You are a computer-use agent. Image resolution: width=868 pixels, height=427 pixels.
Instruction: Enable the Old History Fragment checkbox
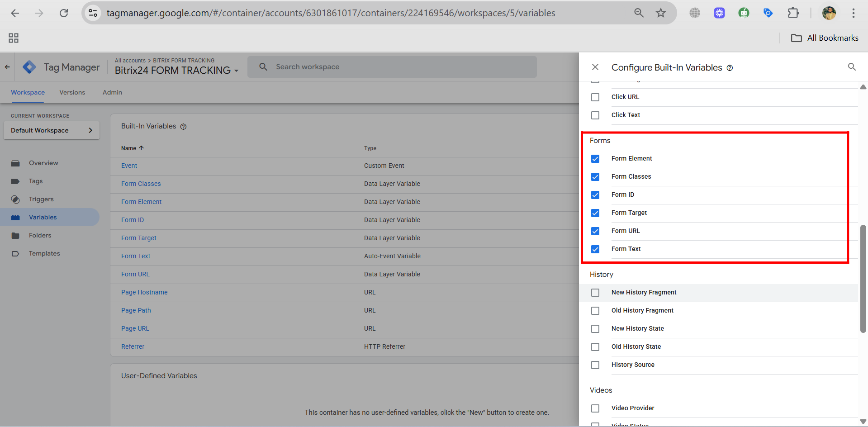coord(595,311)
